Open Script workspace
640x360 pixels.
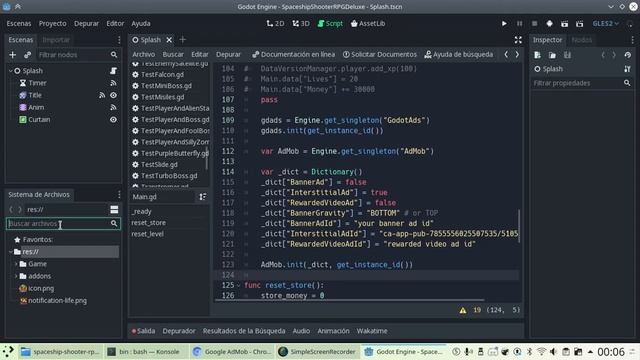[x=330, y=24]
